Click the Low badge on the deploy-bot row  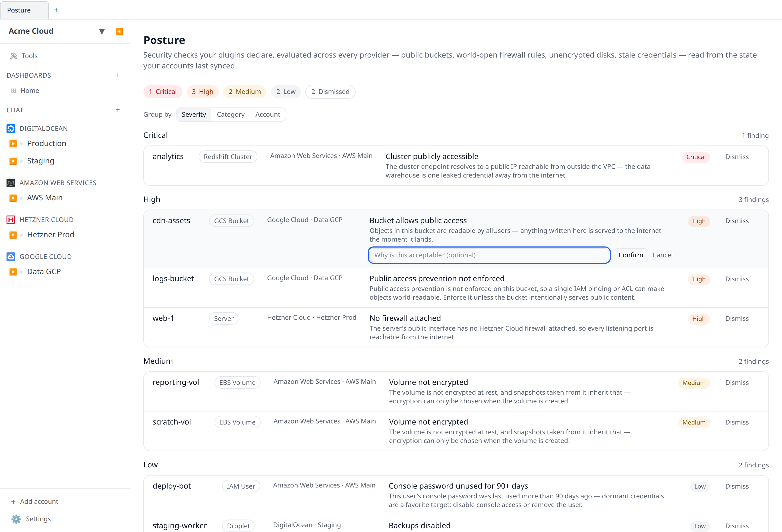(x=700, y=487)
